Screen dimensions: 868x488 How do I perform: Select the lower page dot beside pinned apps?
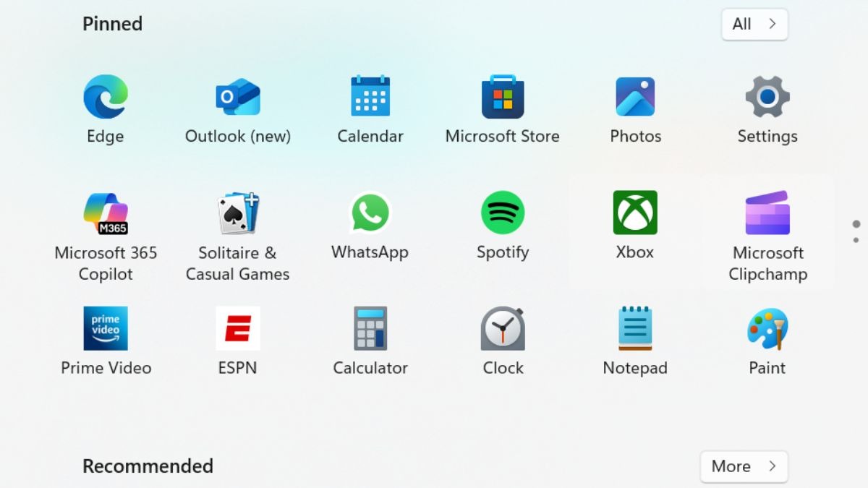pyautogui.click(x=856, y=239)
